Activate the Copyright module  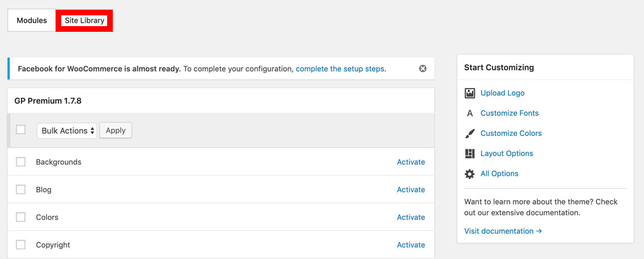(x=410, y=245)
